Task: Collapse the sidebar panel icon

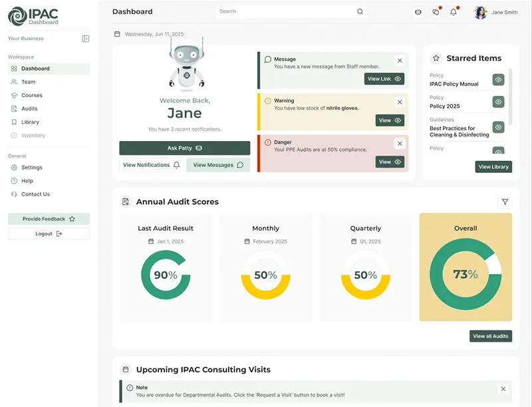Action: click(x=86, y=39)
